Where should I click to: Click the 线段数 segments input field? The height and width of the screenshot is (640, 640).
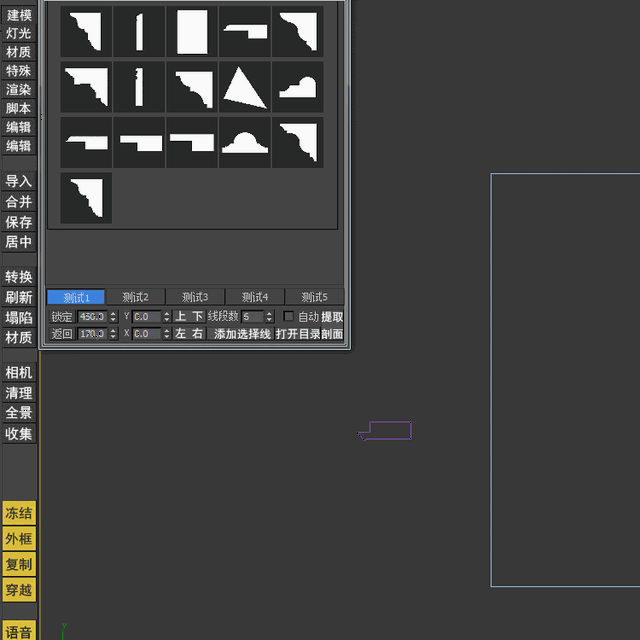(x=253, y=317)
